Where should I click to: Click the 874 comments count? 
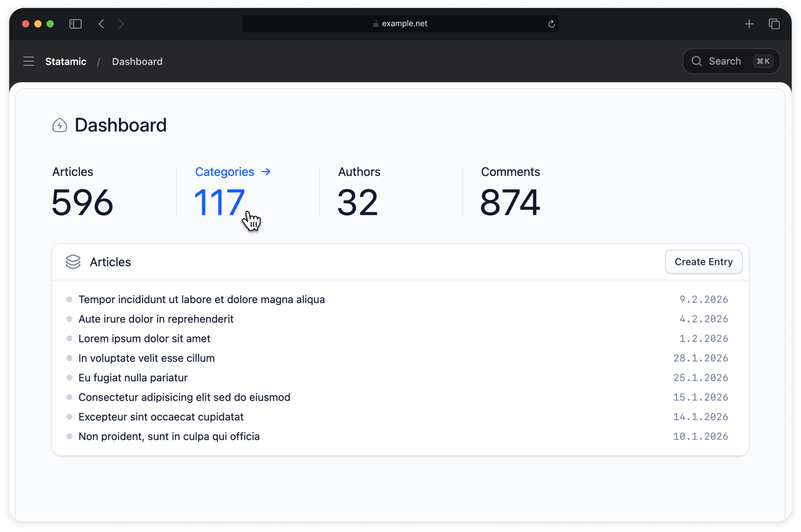(x=510, y=202)
